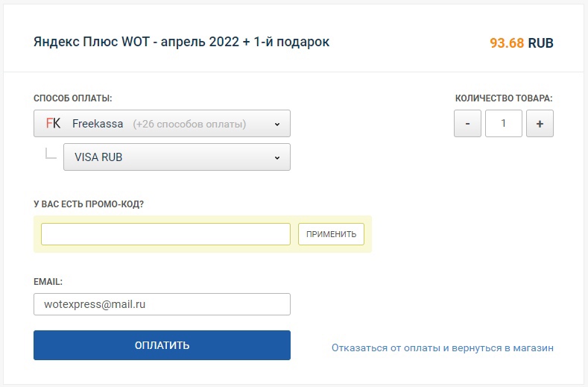Screen dimensions: 588x387
Task: Open the VISA RUB payment option dropdown
Action: click(x=177, y=157)
